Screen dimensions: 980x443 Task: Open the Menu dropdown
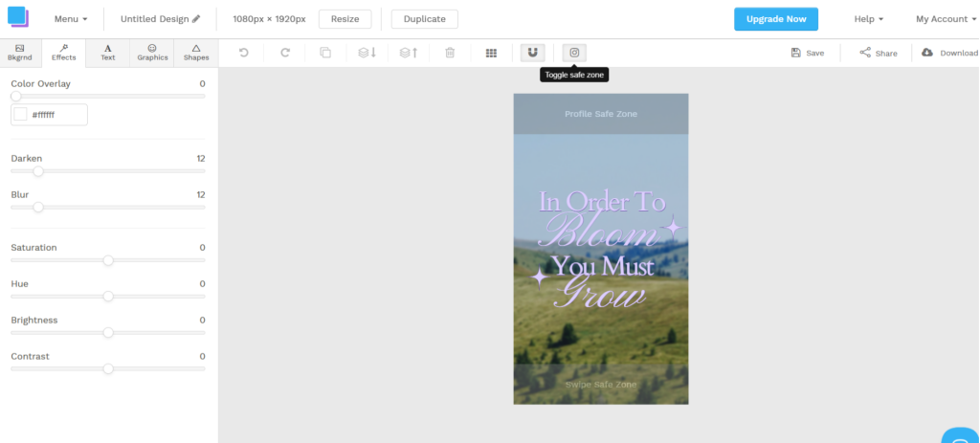[71, 19]
